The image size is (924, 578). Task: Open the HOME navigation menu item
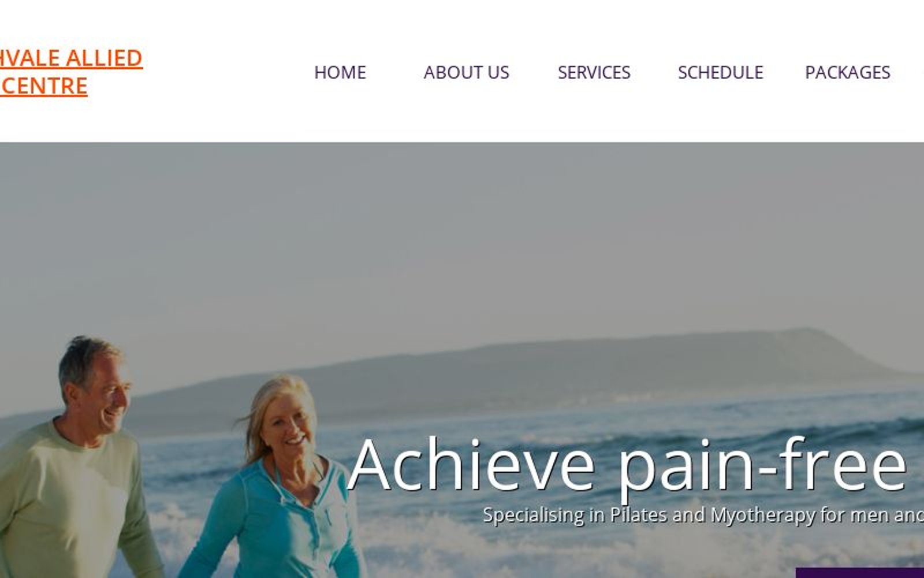pyautogui.click(x=340, y=72)
